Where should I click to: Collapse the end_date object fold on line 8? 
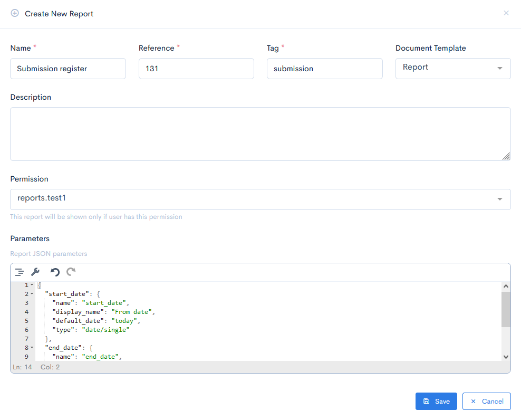tap(31, 347)
